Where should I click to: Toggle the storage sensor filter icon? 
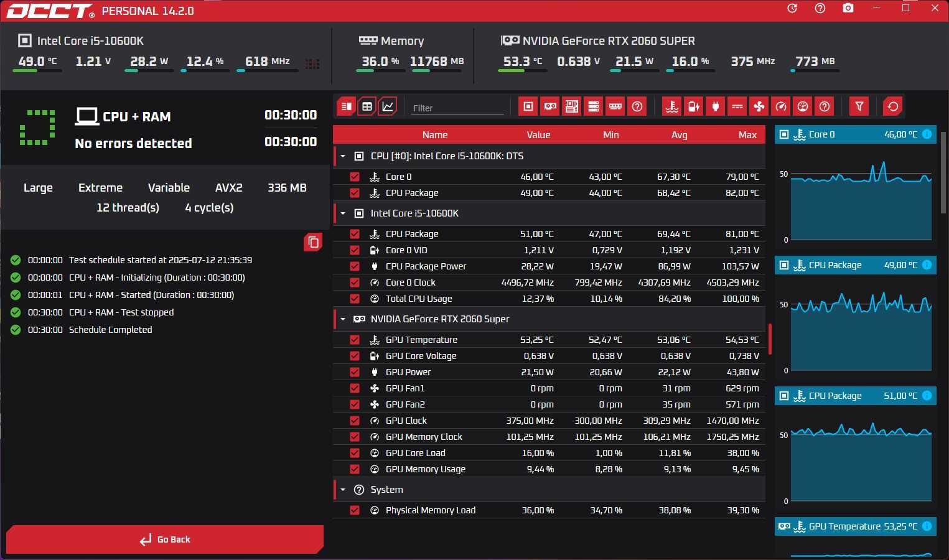594,106
